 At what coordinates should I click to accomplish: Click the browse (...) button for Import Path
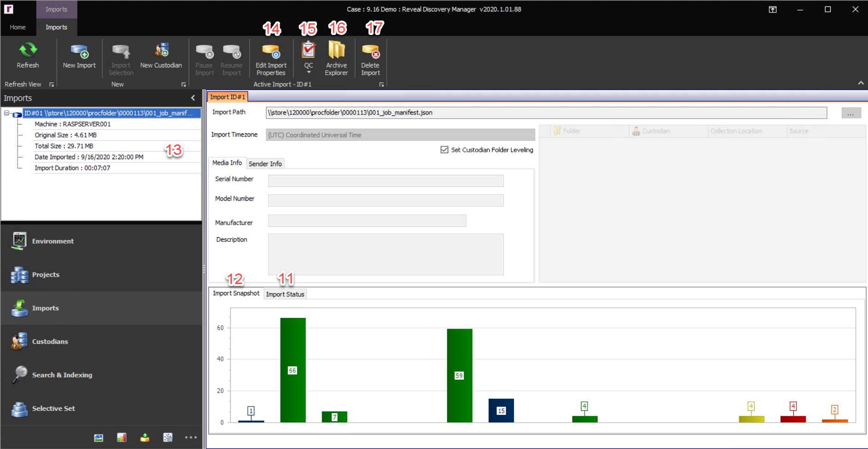(x=851, y=113)
